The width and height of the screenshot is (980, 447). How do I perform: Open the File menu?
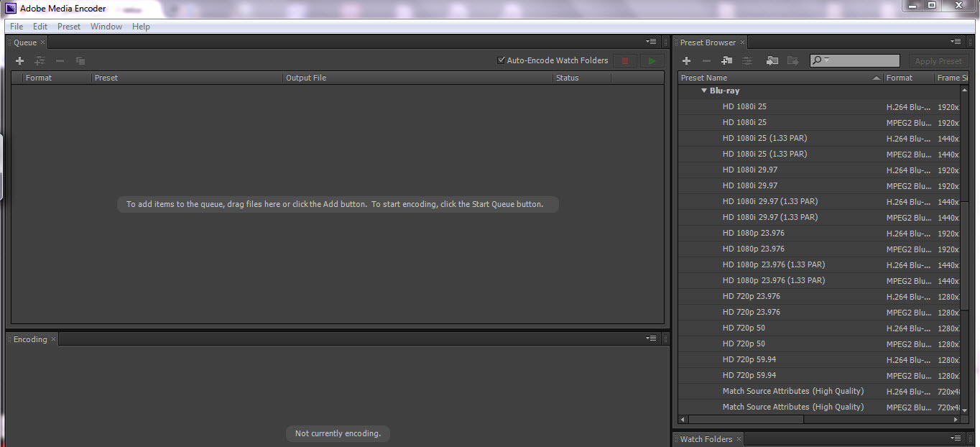coord(17,27)
